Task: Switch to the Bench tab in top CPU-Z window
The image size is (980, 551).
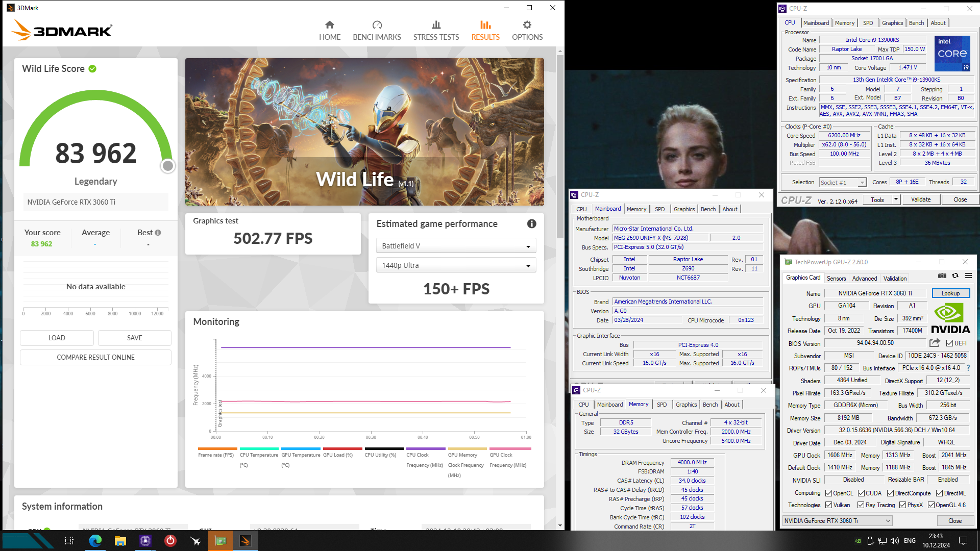Action: point(916,23)
